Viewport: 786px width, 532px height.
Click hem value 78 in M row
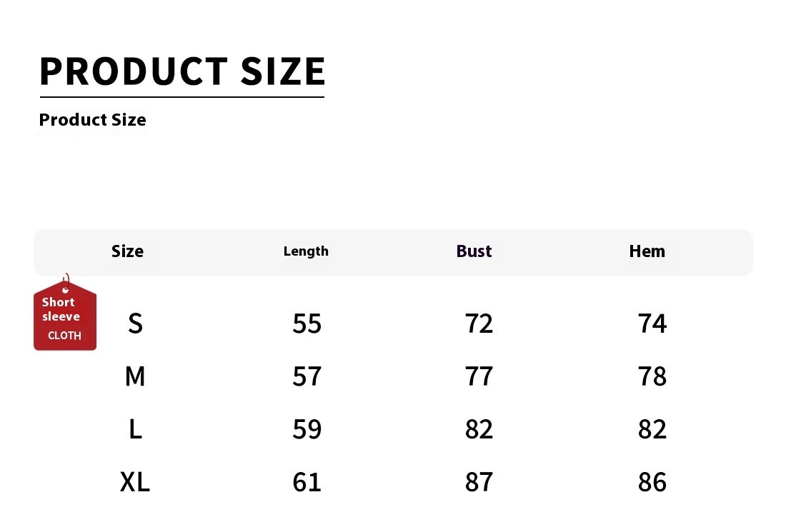pos(652,376)
